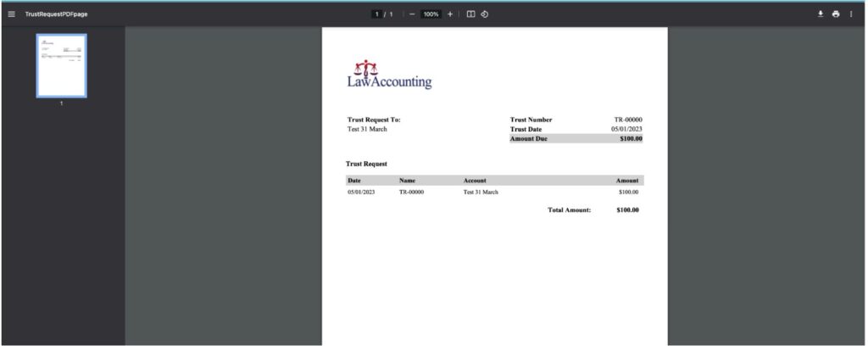
Task: Click the 05/01/2023 date in table row
Action: pos(361,193)
